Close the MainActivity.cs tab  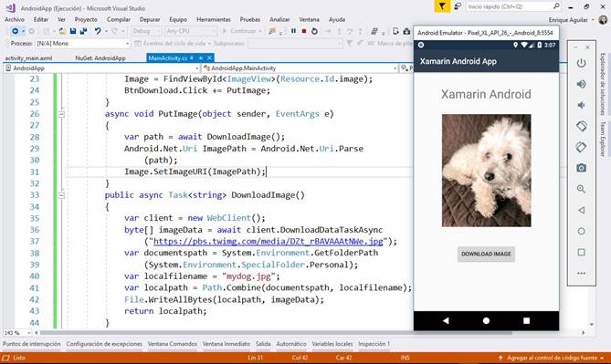(x=210, y=58)
